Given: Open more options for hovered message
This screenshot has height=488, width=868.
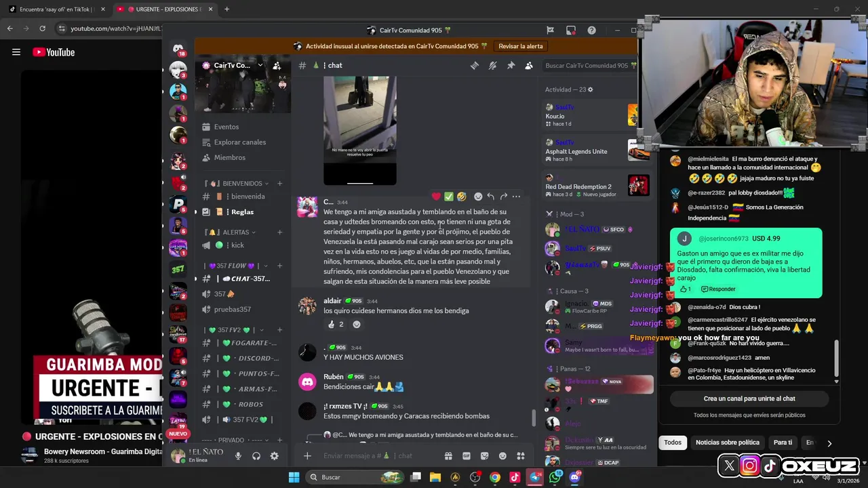Looking at the screenshot, I should pos(517,197).
